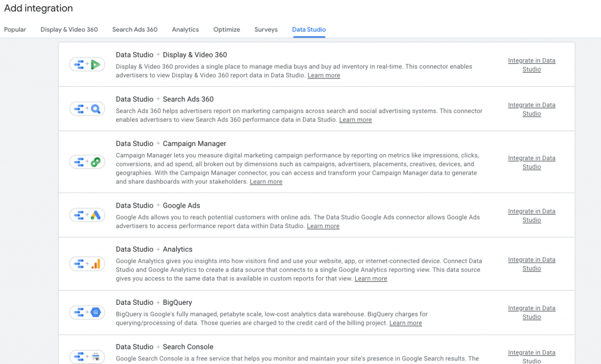The width and height of the screenshot is (601, 364).
Task: Open the Optimize tab
Action: click(x=227, y=29)
